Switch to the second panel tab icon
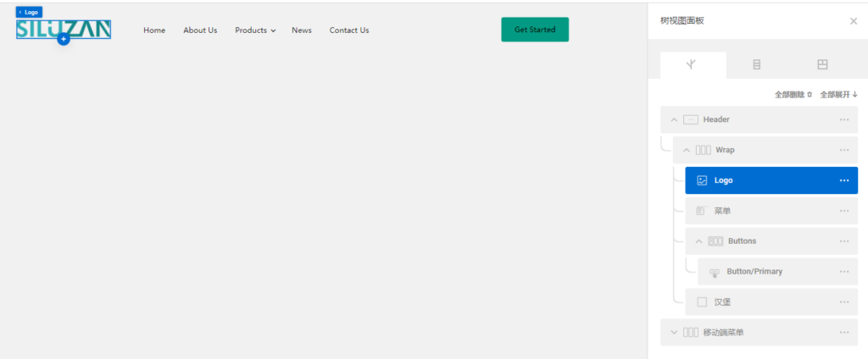This screenshot has height=359, width=868. click(757, 64)
